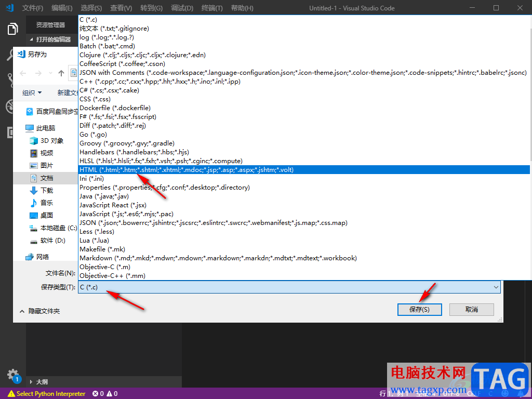Screen dimensions: 532x399
Task: Open 编辑(E) menu
Action: coord(62,8)
